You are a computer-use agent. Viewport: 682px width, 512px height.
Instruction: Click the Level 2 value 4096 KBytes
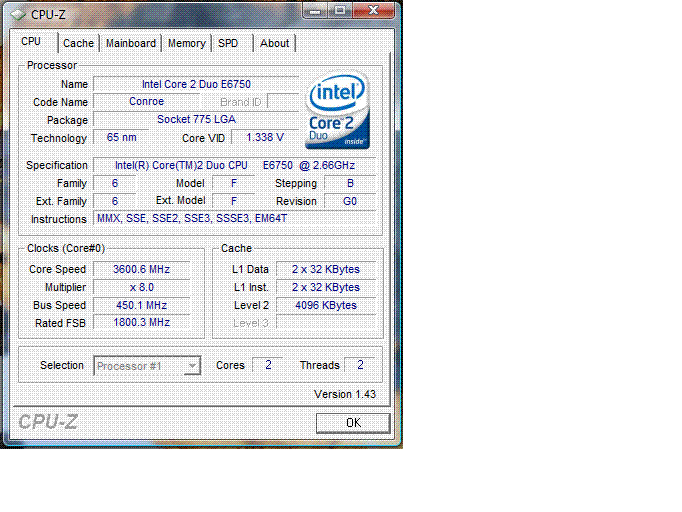click(326, 305)
